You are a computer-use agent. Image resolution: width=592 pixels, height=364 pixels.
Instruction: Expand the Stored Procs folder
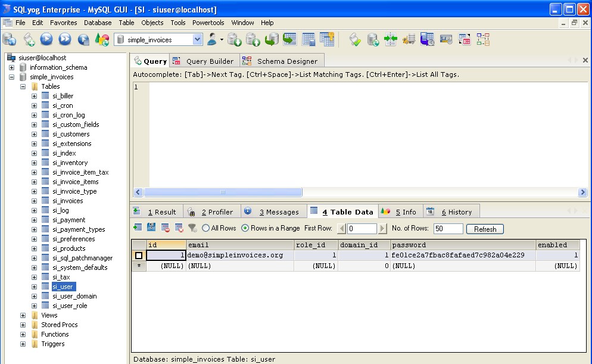pos(23,325)
